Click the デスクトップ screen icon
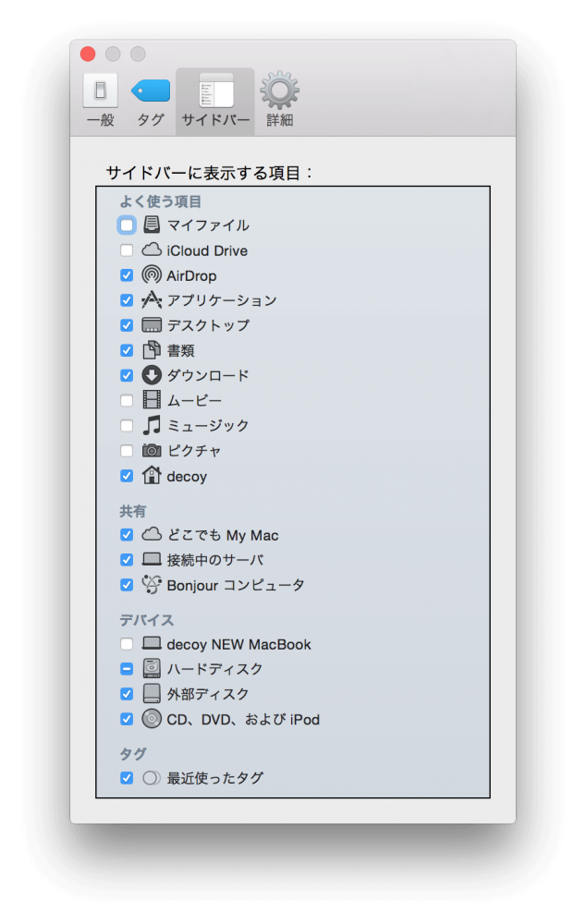This screenshot has height=924, width=586. click(152, 325)
